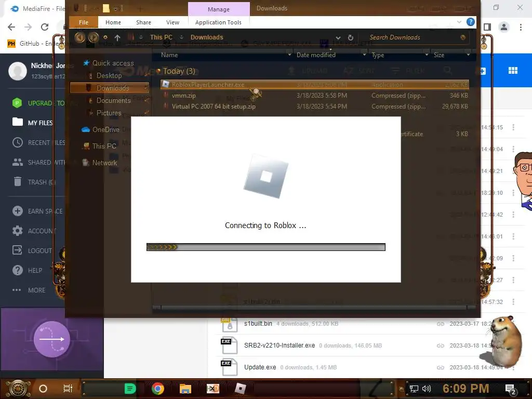The image size is (532, 399).
Task: Sort by the Name column header
Action: pos(169,55)
